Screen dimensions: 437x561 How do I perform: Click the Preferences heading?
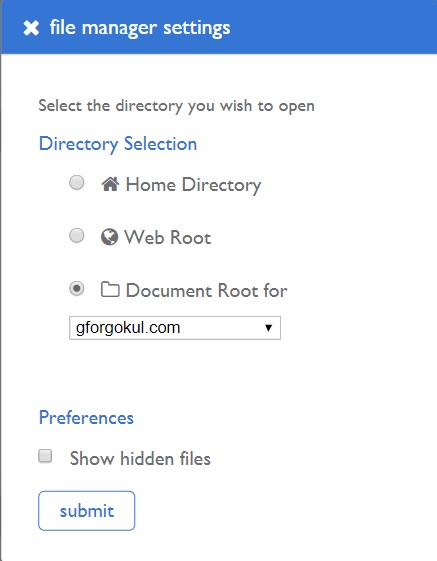pos(86,418)
